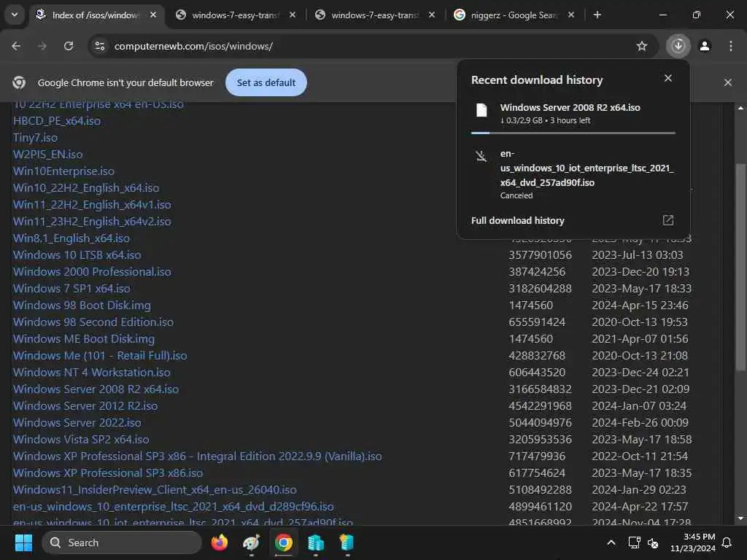Viewport: 747px width, 560px height.
Task: Open Windows XP Professional SP3 x86 Integral Edition iso
Action: click(x=197, y=456)
